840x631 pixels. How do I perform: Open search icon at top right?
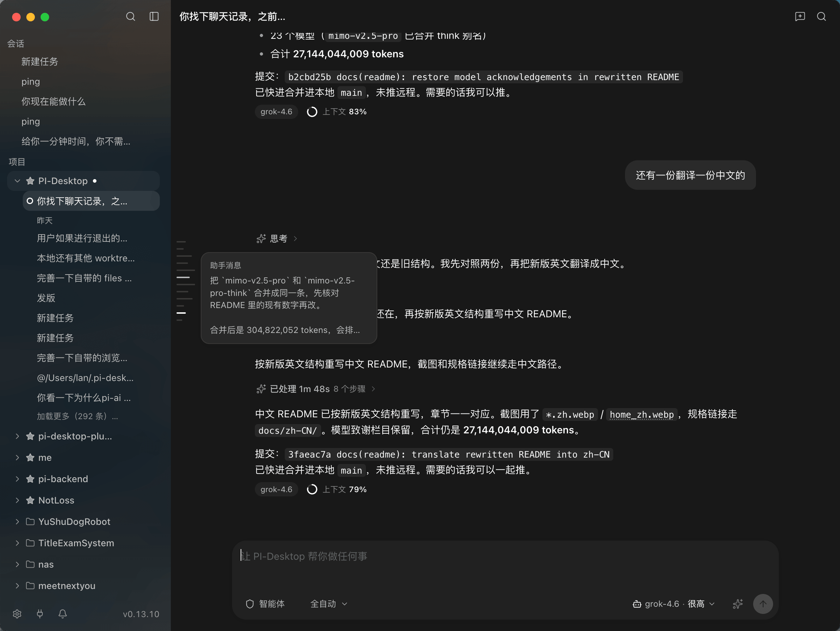click(x=821, y=16)
